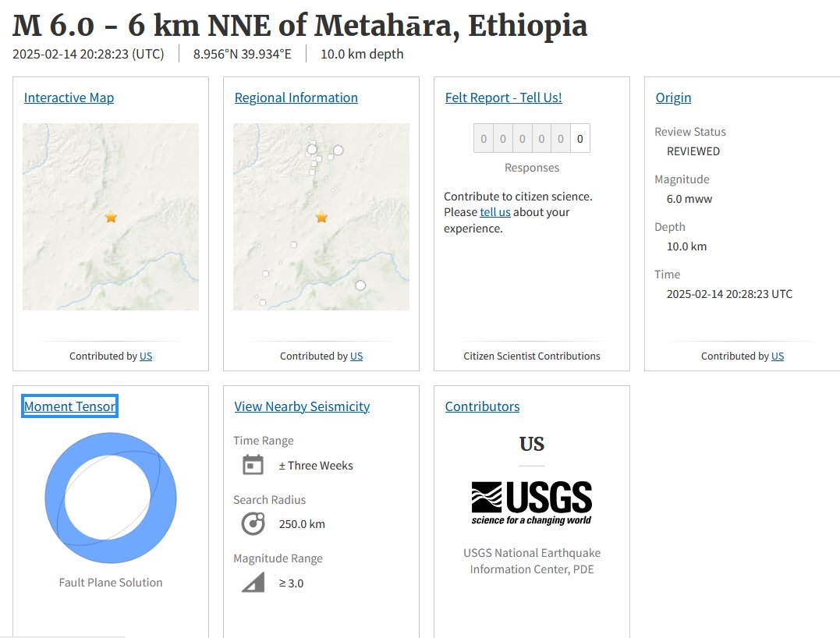
Task: Open the Regional Information link
Action: coord(296,97)
